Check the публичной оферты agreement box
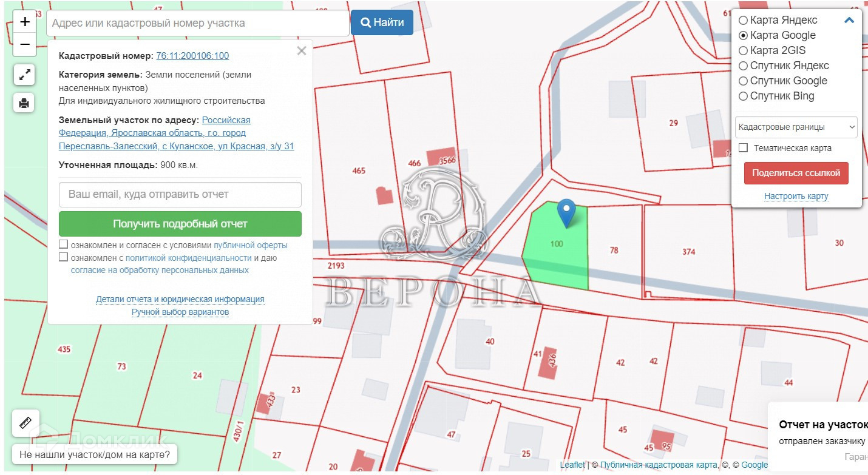 [x=64, y=244]
